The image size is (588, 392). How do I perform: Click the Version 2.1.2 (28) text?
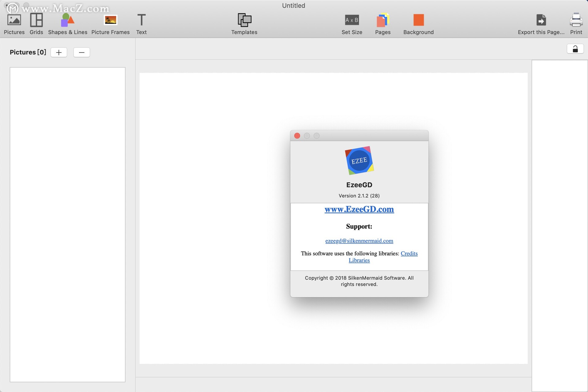click(359, 196)
